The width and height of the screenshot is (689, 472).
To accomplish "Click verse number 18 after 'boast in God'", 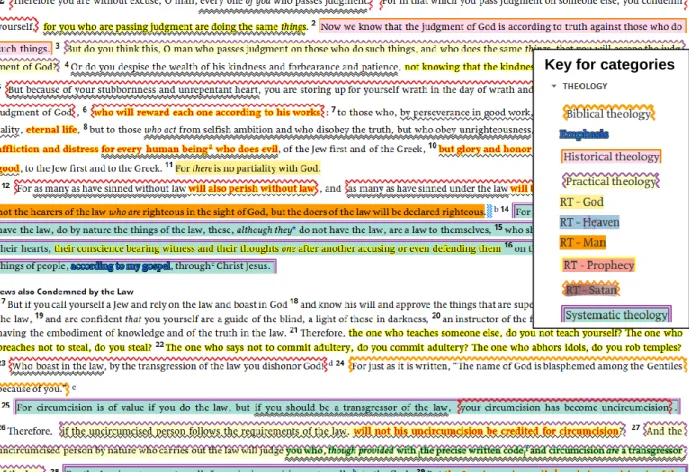I will [294, 301].
